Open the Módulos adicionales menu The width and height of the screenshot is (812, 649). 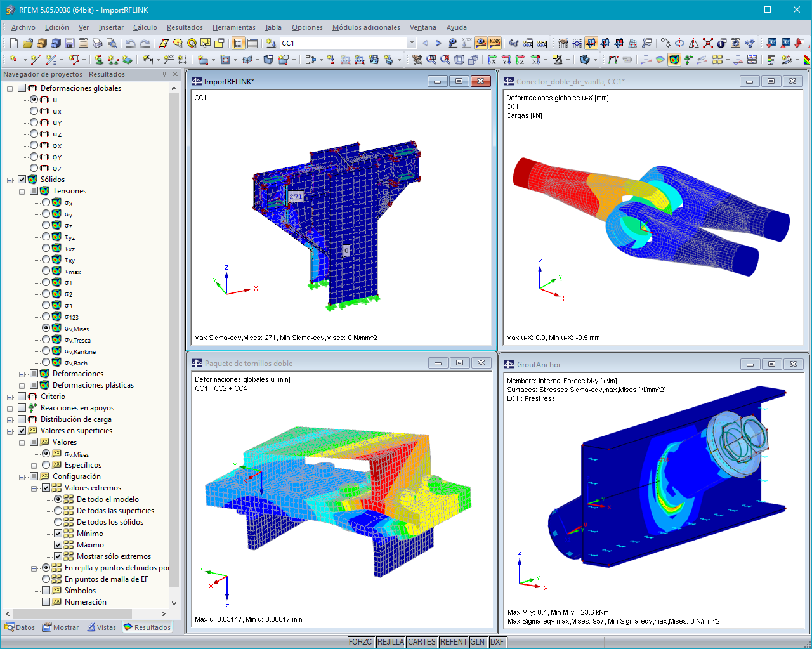click(366, 27)
